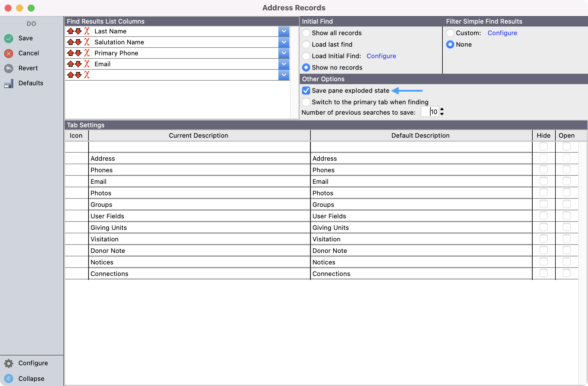Image resolution: width=588 pixels, height=386 pixels.
Task: Click the green Save checkmark icon
Action: pyautogui.click(x=9, y=38)
